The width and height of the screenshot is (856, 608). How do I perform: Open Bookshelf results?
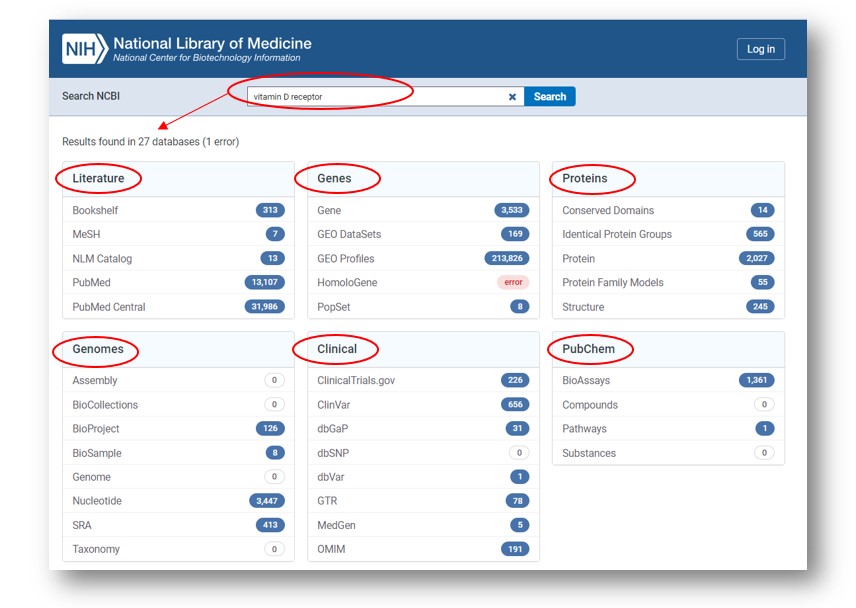point(179,210)
